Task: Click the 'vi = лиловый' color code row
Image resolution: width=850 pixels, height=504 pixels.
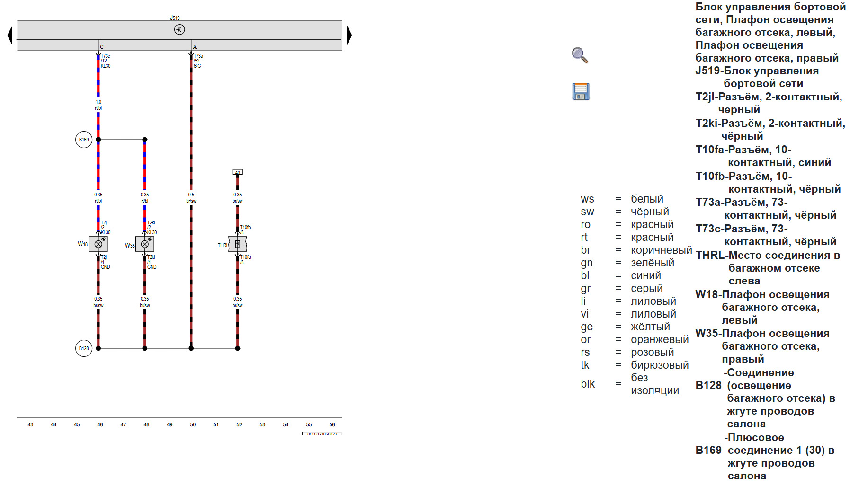Action: pyautogui.click(x=629, y=314)
